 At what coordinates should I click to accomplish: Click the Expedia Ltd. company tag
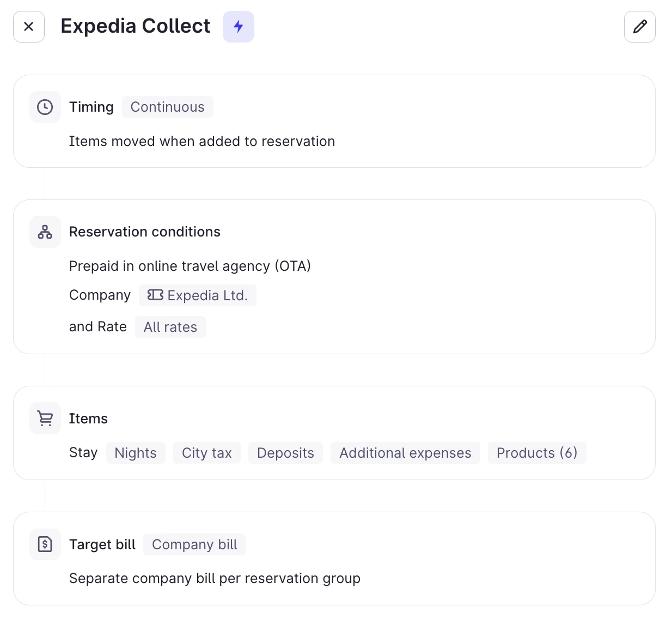click(x=207, y=295)
